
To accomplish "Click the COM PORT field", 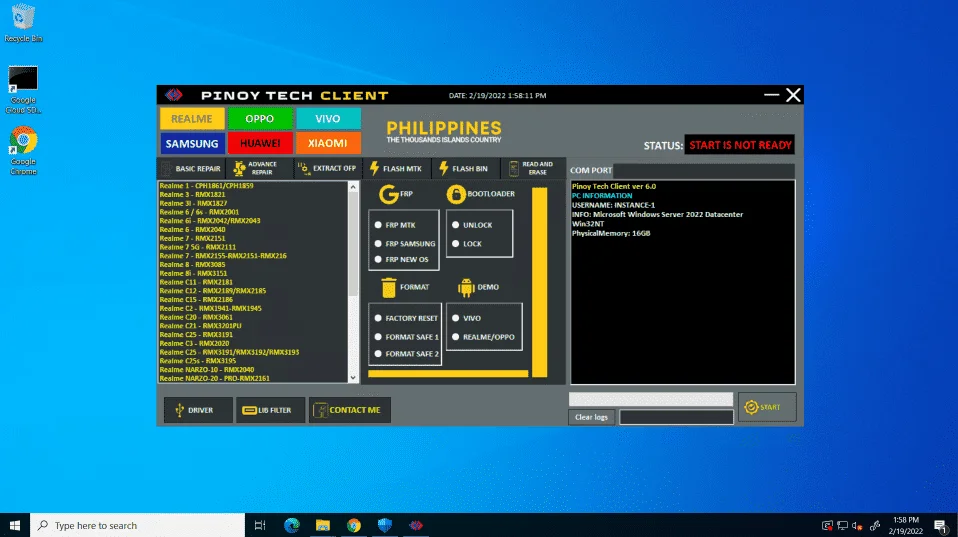I will point(704,170).
